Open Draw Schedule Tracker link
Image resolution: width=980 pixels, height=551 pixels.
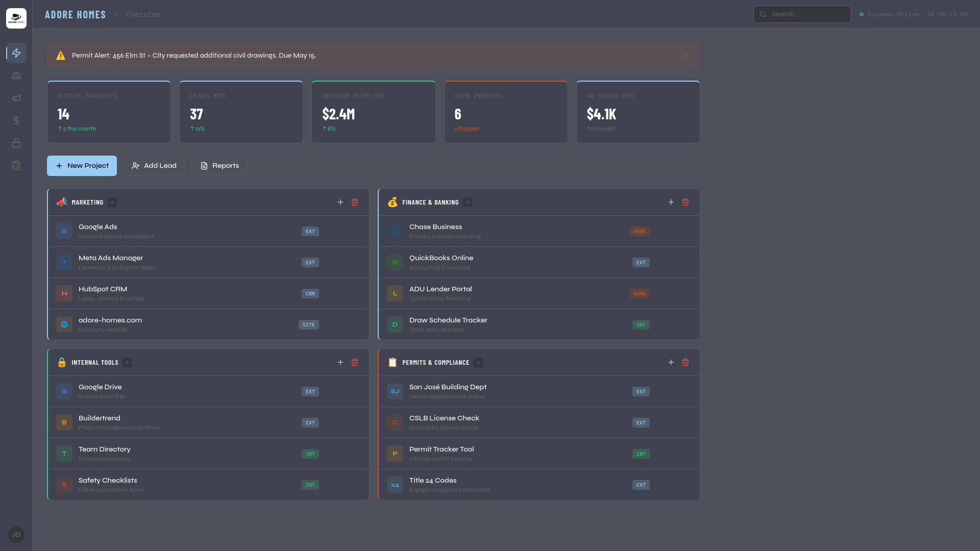tap(539, 324)
